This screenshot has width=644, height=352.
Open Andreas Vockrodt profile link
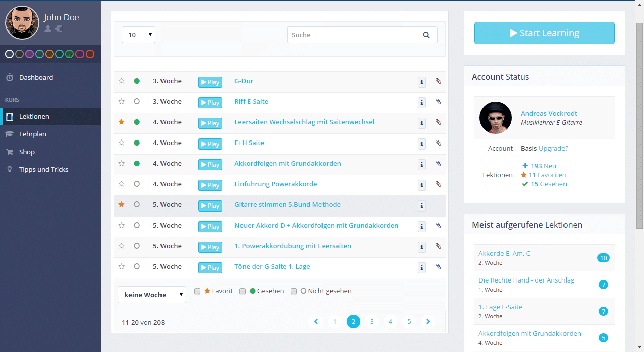pyautogui.click(x=549, y=113)
